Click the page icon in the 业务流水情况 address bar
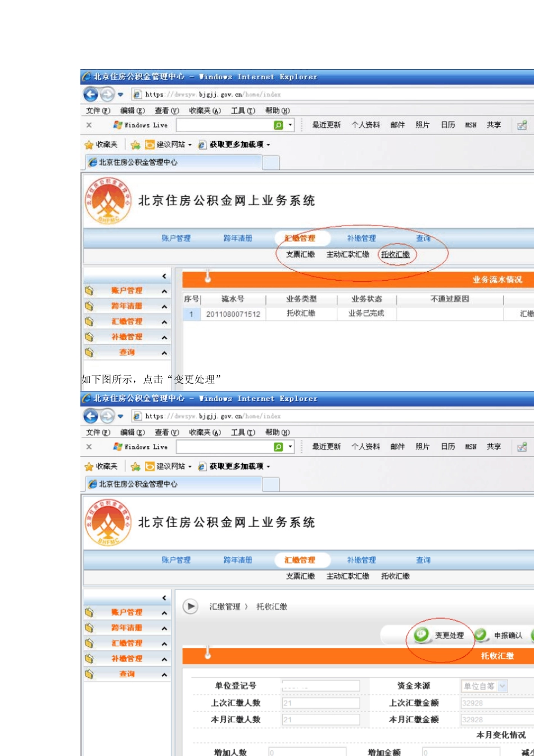Image resolution: width=534 pixels, height=756 pixels. point(137,94)
